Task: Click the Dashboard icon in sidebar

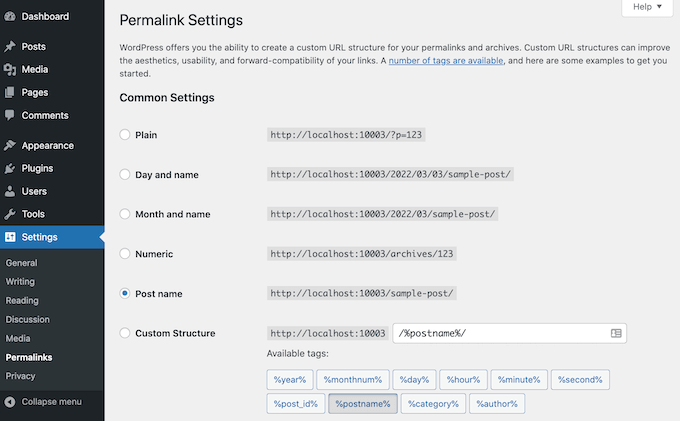Action: (10, 17)
